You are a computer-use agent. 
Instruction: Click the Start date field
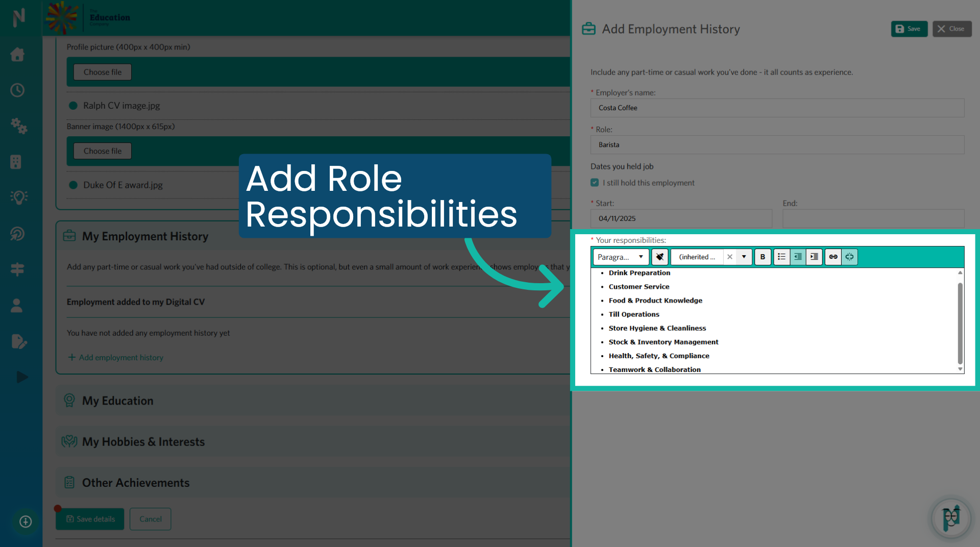click(x=681, y=218)
